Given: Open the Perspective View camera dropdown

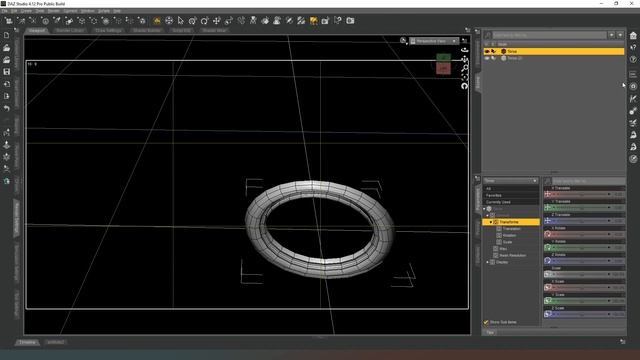Looking at the screenshot, I should click(433, 41).
